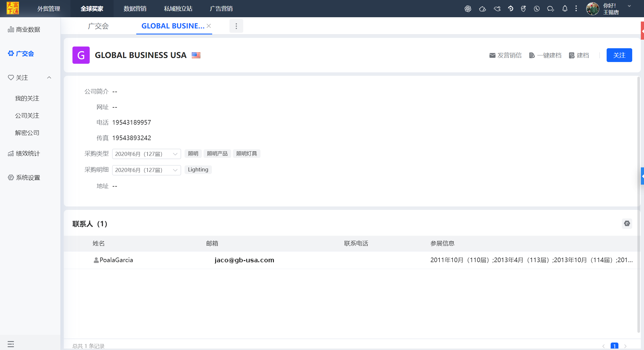644x350 pixels.
Task: Click the 照明灯具 tag
Action: pos(247,154)
